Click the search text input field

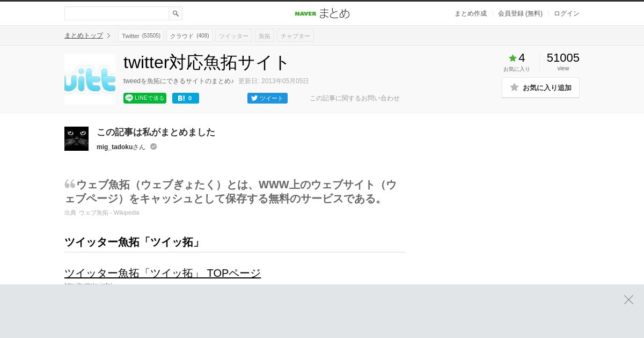(116, 13)
